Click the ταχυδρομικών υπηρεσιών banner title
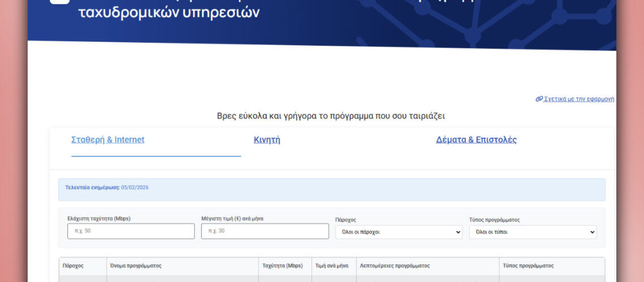The width and height of the screenshot is (644, 282). click(169, 12)
